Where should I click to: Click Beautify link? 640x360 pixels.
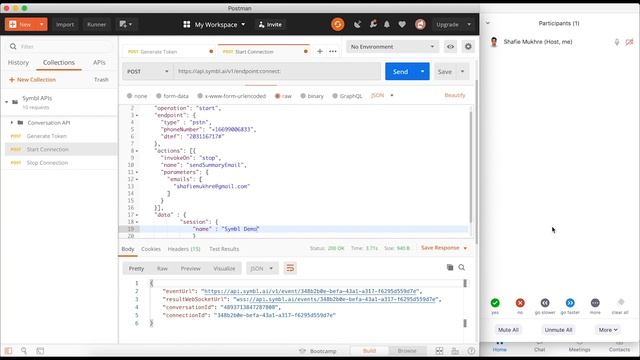click(455, 95)
